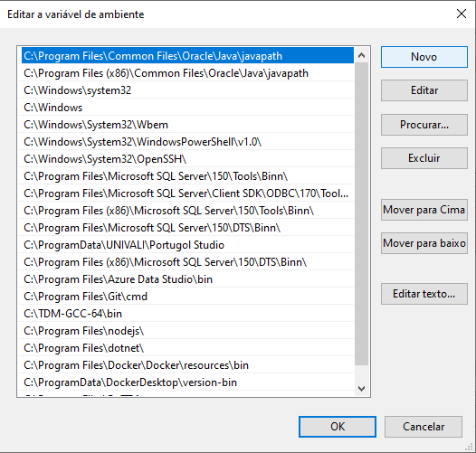Viewport: 476px width, 453px height.
Task: Select the WindowsPowerShell\v1.0\ path entry
Action: [x=186, y=142]
